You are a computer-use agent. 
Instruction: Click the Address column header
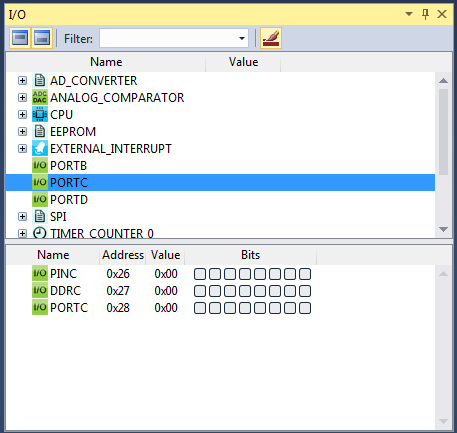[x=123, y=255]
